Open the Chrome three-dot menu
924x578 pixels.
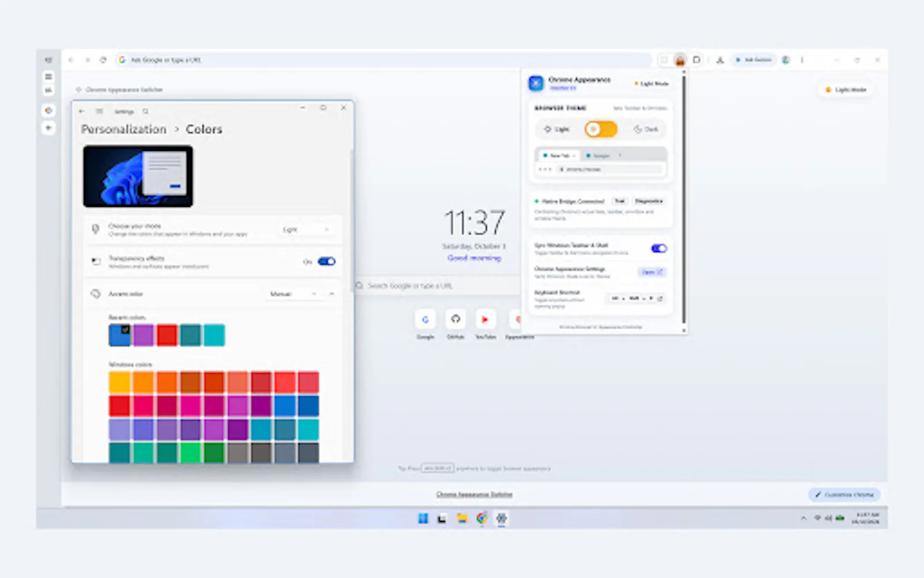[802, 60]
